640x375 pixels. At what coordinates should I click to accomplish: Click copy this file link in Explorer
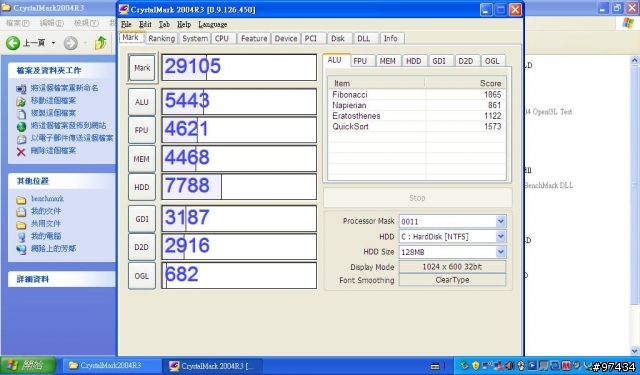53,113
